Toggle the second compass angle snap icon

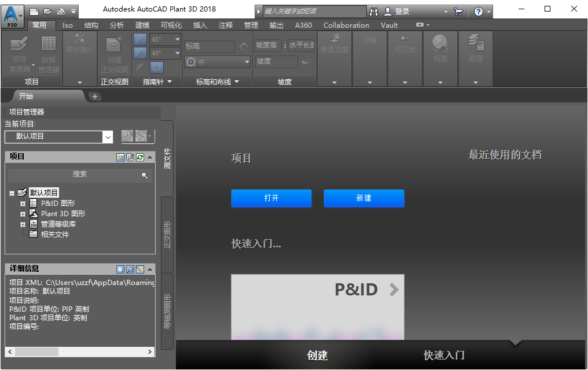coord(140,53)
